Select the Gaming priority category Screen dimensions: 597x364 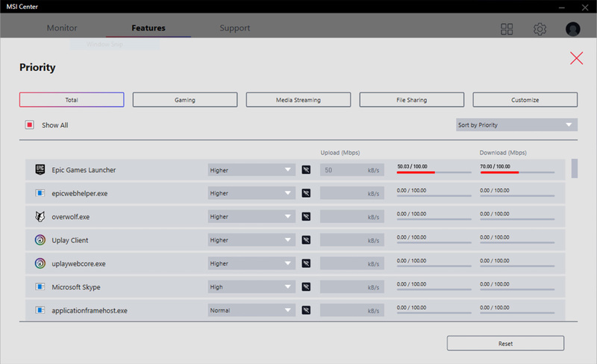tap(185, 100)
